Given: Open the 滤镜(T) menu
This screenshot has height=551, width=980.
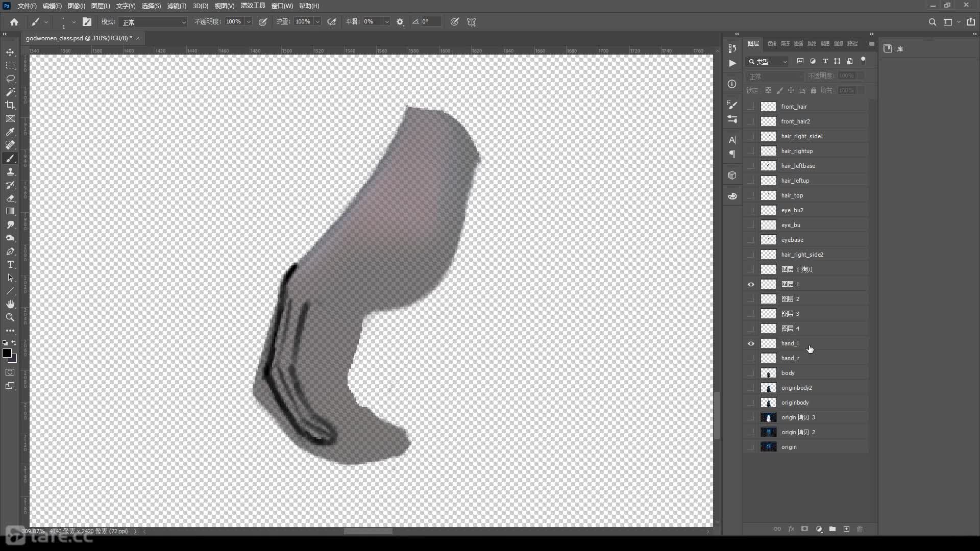Looking at the screenshot, I should coord(177,6).
